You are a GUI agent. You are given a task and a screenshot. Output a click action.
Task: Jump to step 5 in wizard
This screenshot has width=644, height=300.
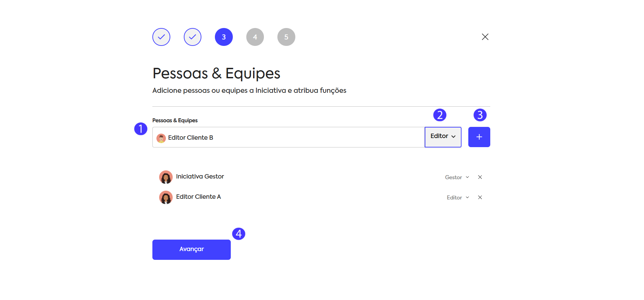[286, 37]
